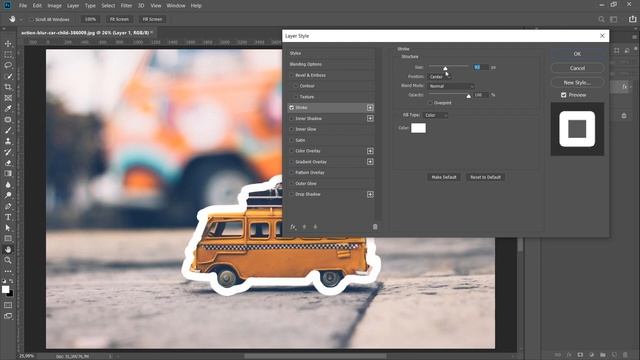Click the stroke Size value field
The width and height of the screenshot is (640, 360).
click(480, 67)
